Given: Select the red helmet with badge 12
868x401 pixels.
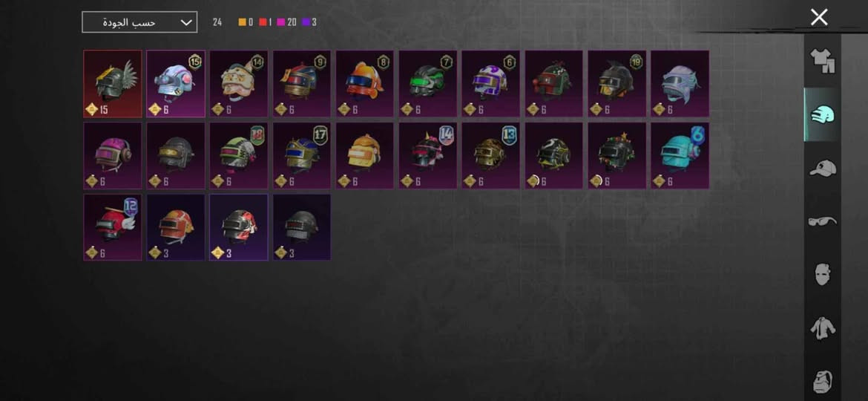Looking at the screenshot, I should (113, 227).
